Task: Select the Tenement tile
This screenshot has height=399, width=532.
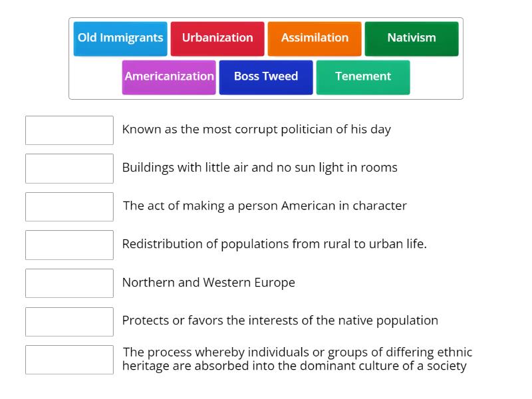Action: coord(363,76)
